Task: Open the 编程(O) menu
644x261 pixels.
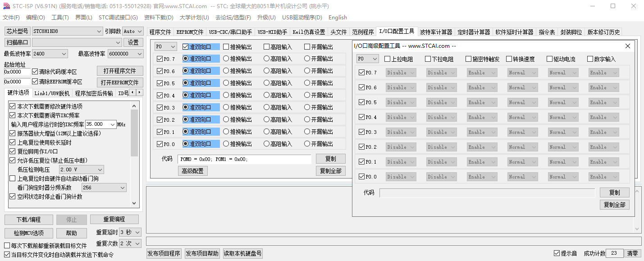Action: pos(36,18)
